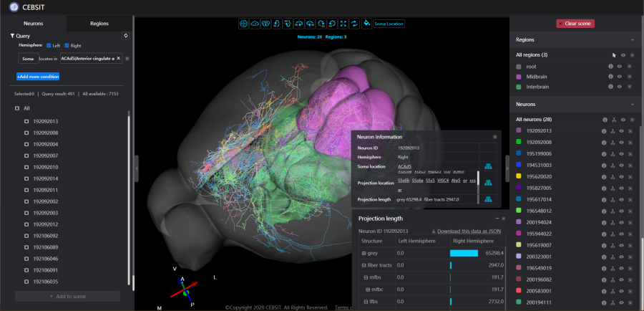Toggle the Left hemisphere checkbox
The image size is (644, 311).
(x=48, y=46)
